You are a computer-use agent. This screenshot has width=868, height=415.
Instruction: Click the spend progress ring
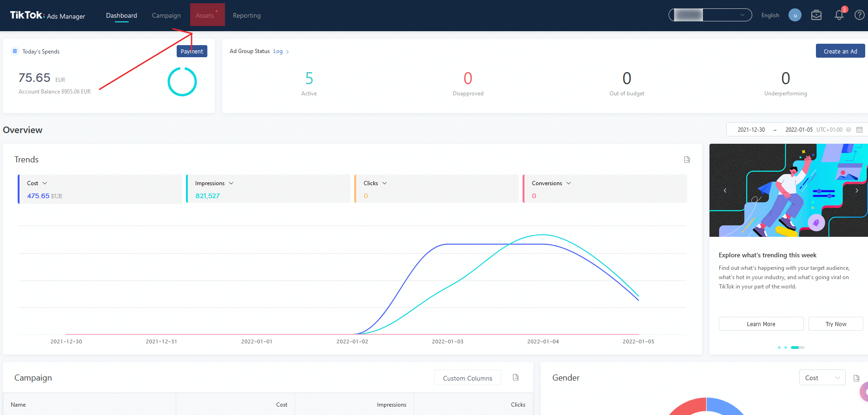(x=182, y=81)
